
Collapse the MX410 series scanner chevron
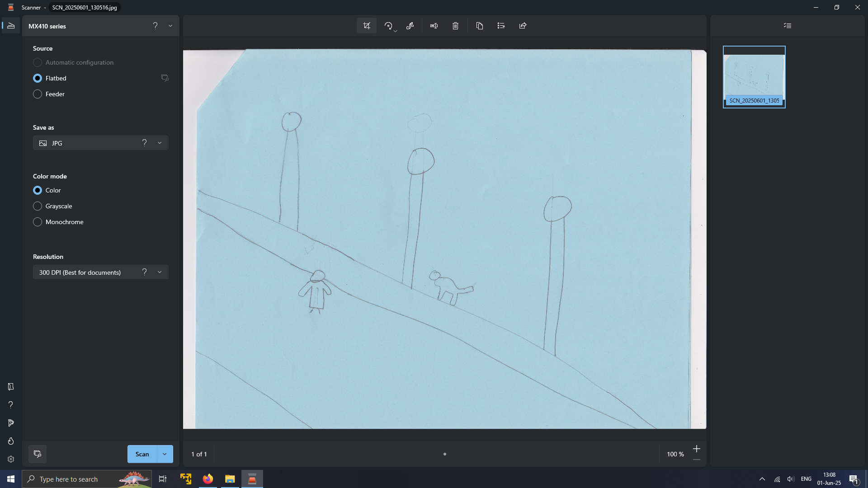tap(170, 26)
